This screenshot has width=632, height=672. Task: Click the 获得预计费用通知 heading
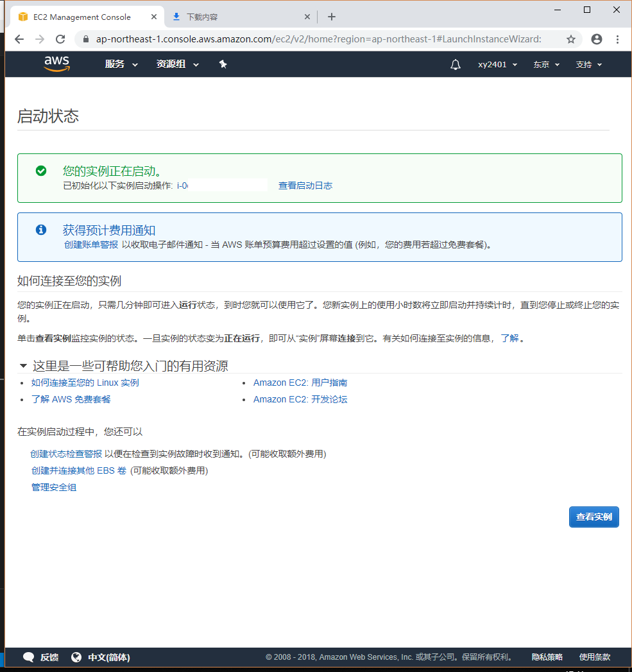pos(109,230)
